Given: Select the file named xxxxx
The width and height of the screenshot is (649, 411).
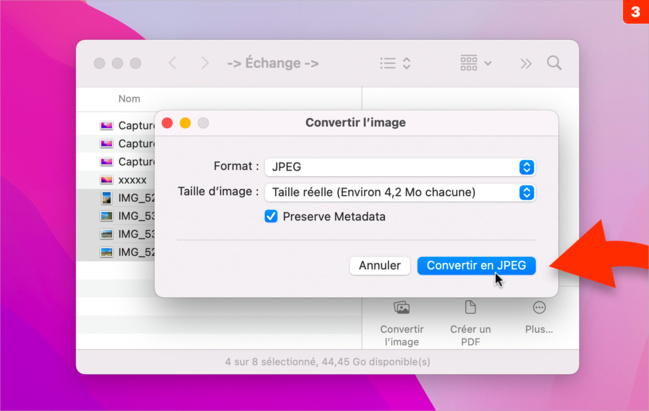Looking at the screenshot, I should tap(132, 180).
